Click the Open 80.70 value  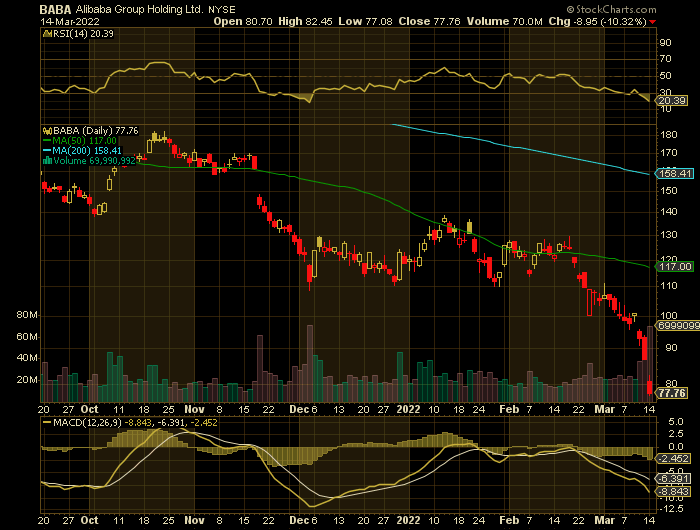pos(242,21)
